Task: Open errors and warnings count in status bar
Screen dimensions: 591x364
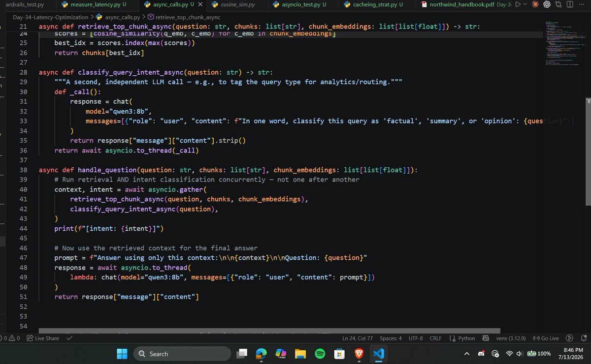Action: click(x=11, y=338)
